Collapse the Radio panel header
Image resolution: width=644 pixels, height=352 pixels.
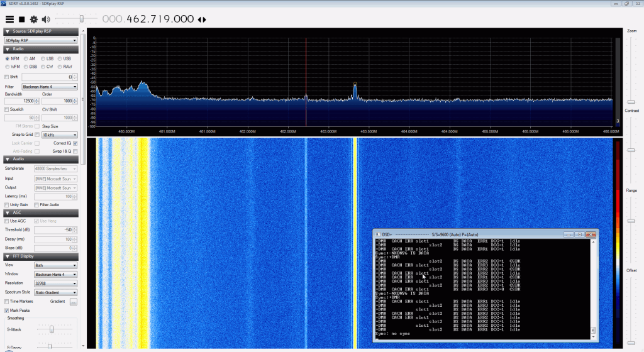[x=41, y=49]
